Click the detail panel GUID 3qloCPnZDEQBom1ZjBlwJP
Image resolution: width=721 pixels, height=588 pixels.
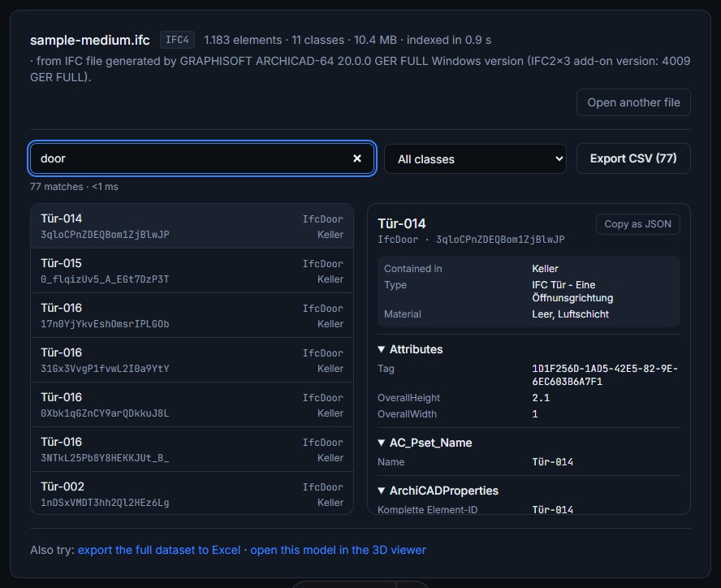point(500,240)
